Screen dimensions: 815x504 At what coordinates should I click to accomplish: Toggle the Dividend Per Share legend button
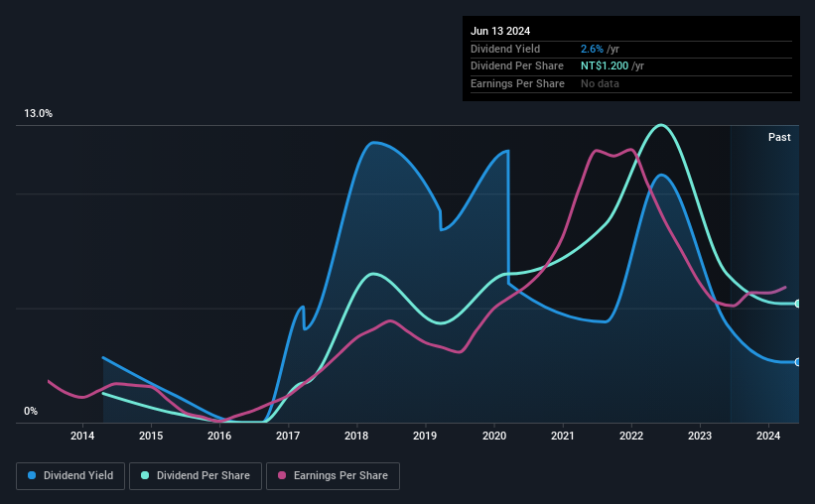pos(196,476)
